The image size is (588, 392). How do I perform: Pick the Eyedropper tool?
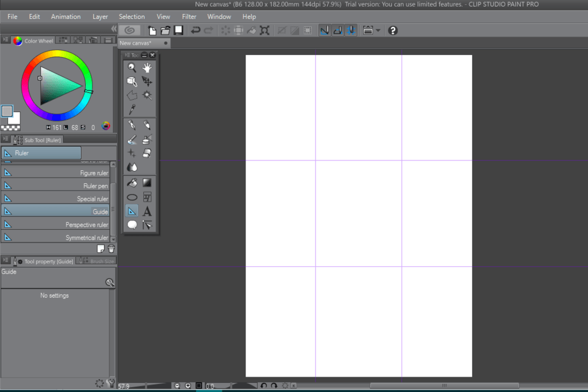coord(132,110)
